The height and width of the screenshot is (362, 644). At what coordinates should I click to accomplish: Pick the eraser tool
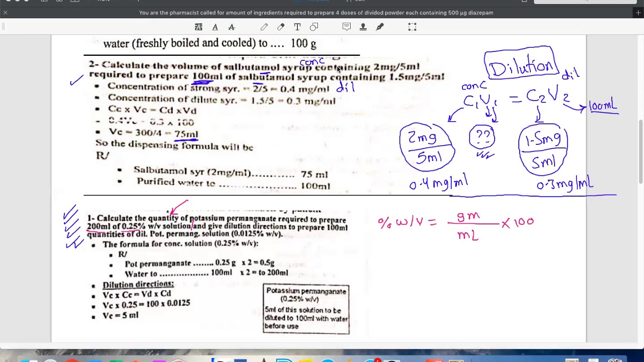tap(281, 27)
